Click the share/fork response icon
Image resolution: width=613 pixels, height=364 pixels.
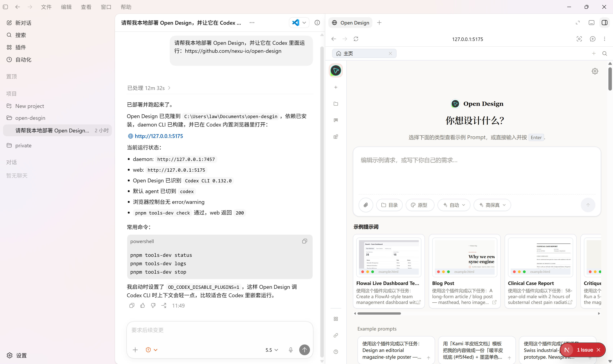[164, 306]
